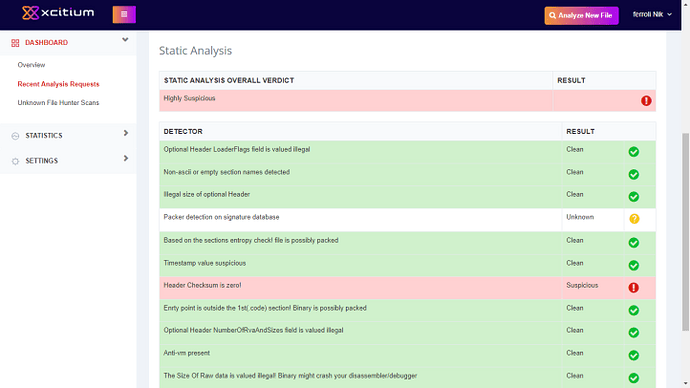Click the red alert icon for Header Checksum
690x388 pixels.
(633, 288)
